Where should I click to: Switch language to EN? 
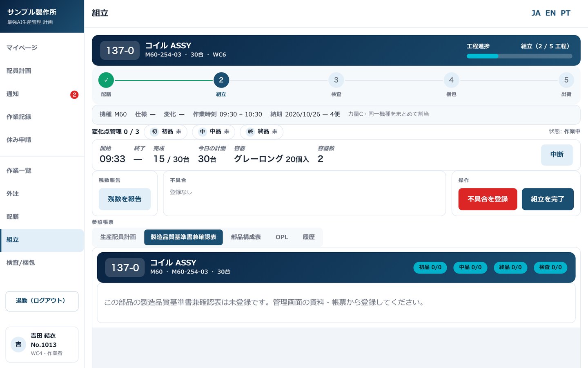click(551, 13)
